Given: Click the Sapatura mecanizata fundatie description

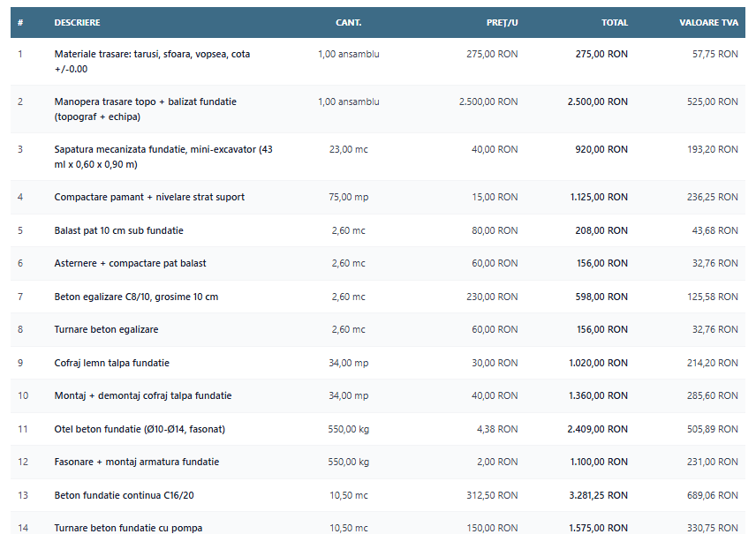Looking at the screenshot, I should 163,156.
